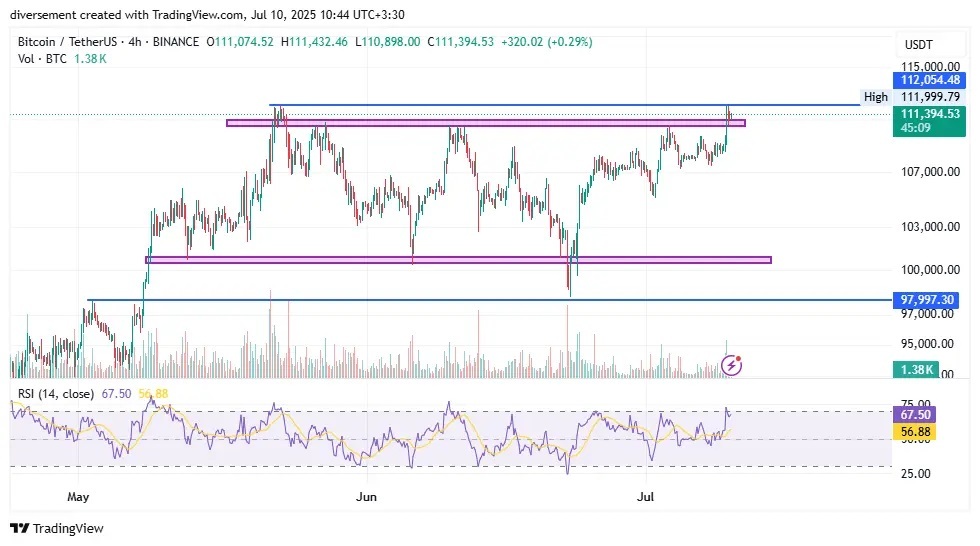Click the May label on time axis
This screenshot has height=546, width=980.
pos(78,496)
